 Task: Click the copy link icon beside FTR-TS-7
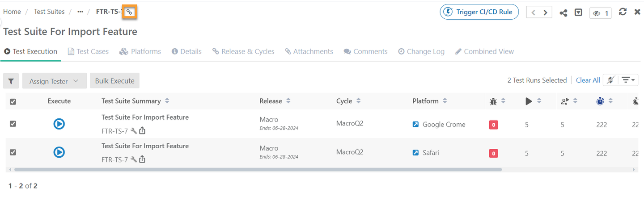click(x=129, y=12)
